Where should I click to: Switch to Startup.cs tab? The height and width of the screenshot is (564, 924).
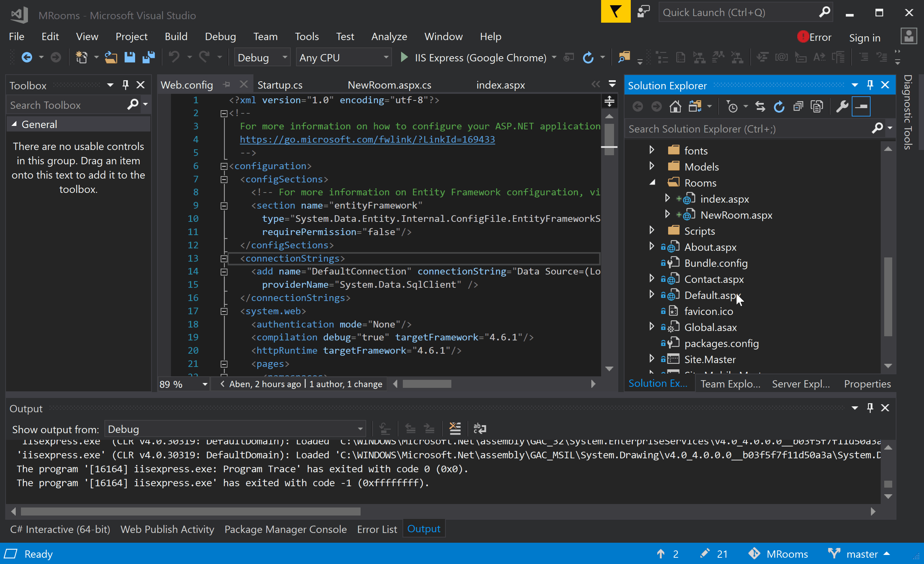tap(280, 85)
